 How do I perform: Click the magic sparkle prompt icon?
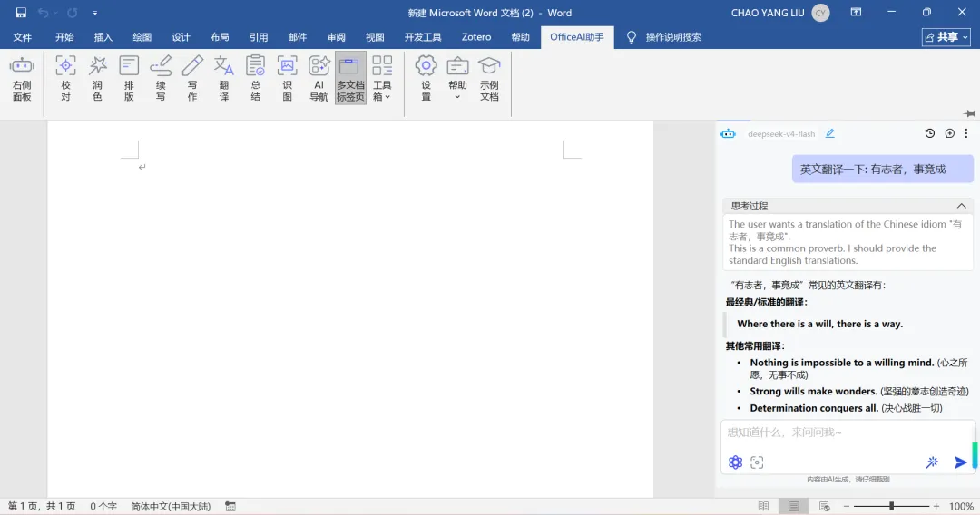[x=932, y=462]
